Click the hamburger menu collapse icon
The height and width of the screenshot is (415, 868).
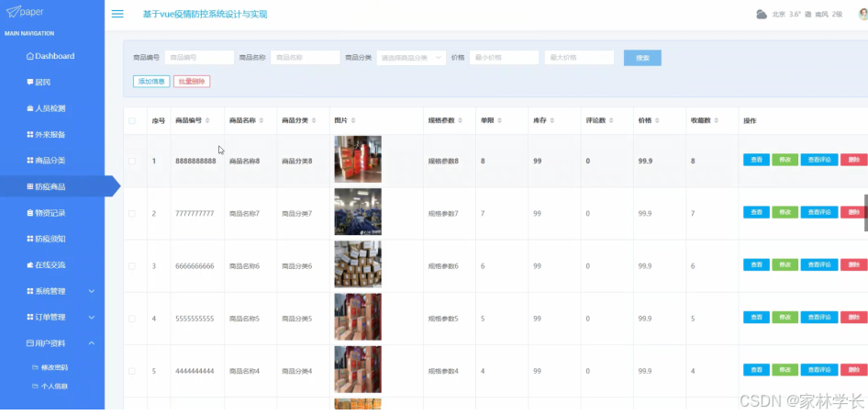[117, 14]
